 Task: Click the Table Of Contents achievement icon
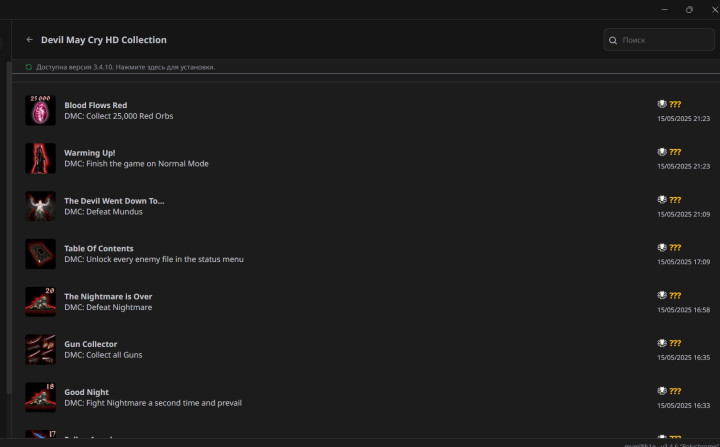click(x=41, y=254)
